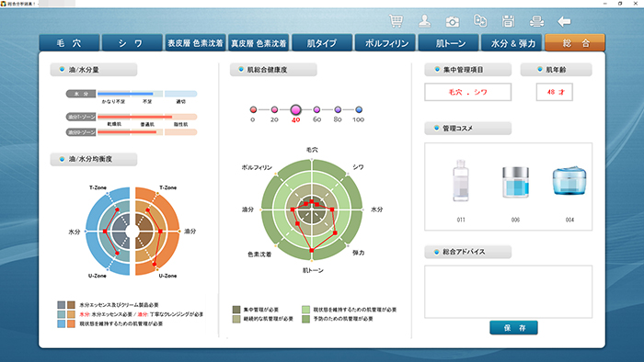Screen dimensions: 644x362
Task: Go back with the arrow icon
Action: click(x=564, y=21)
